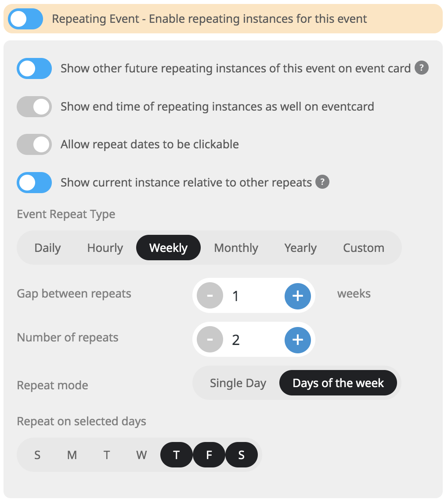This screenshot has width=448, height=503.
Task: Choose the Yearly repeat type
Action: (300, 248)
